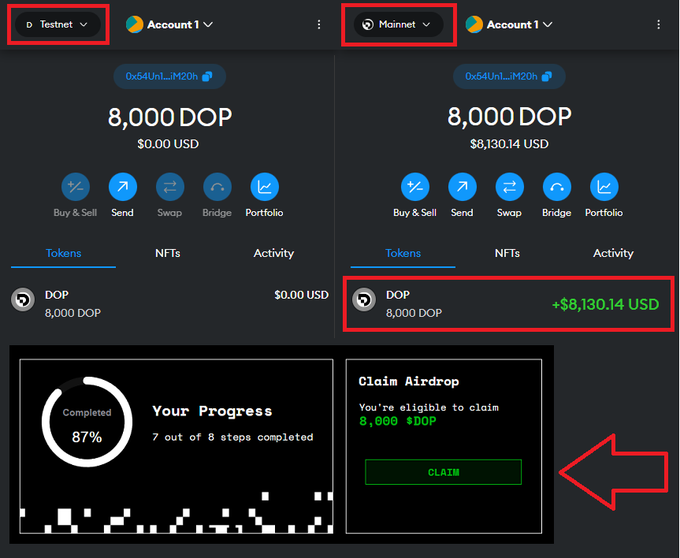Image resolution: width=680 pixels, height=558 pixels.
Task: Switch to Activity tab in Testnet wallet
Action: tap(274, 253)
